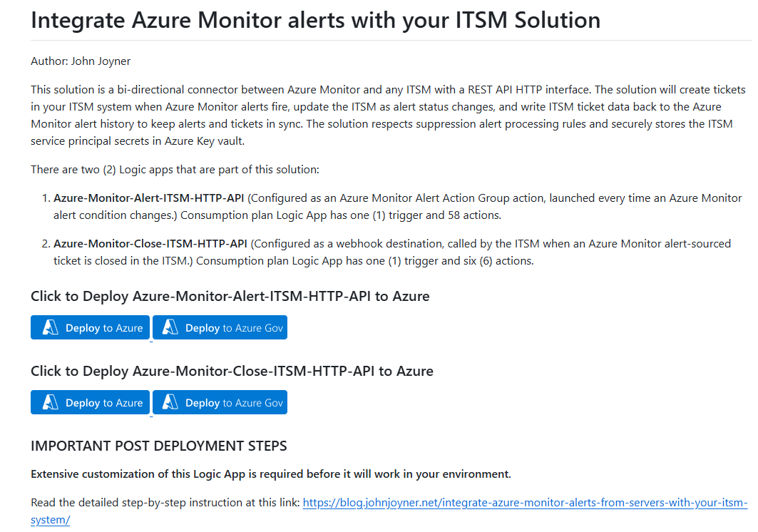Click the Azure logo on the Close section's Azure Gov button
Viewport: 758px width, 532px height.
170,402
